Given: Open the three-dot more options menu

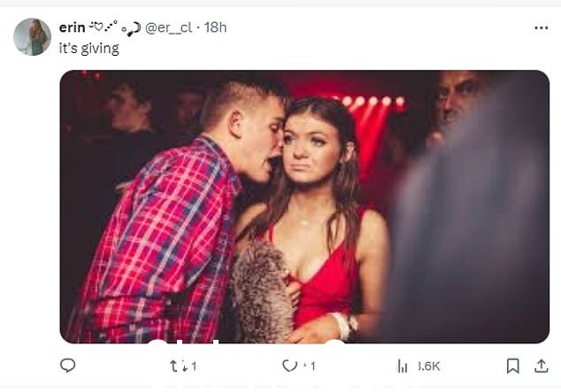Looking at the screenshot, I should coord(541,28).
